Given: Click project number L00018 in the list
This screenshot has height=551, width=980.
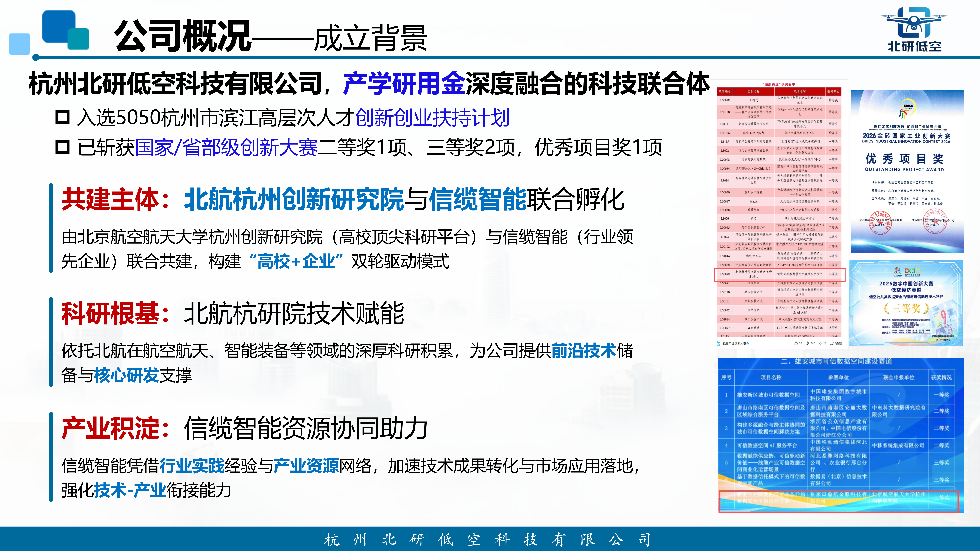Looking at the screenshot, I should pos(725,100).
